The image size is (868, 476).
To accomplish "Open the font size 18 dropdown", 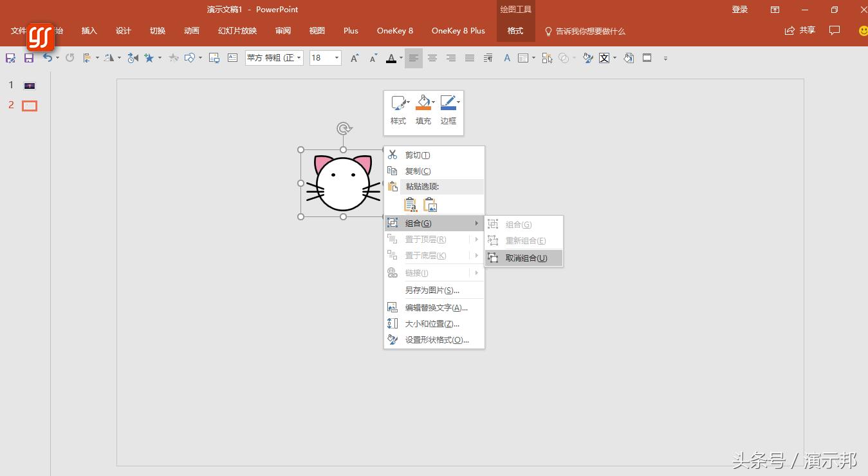I will pos(337,58).
